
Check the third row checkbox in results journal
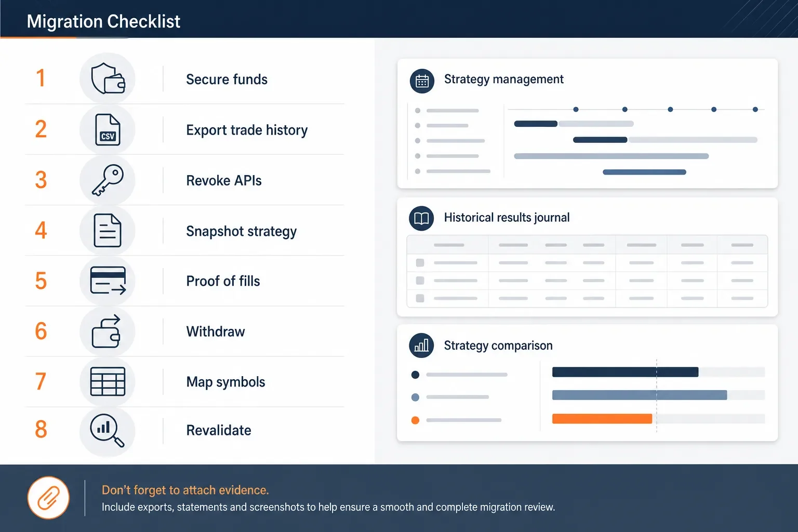click(x=420, y=298)
